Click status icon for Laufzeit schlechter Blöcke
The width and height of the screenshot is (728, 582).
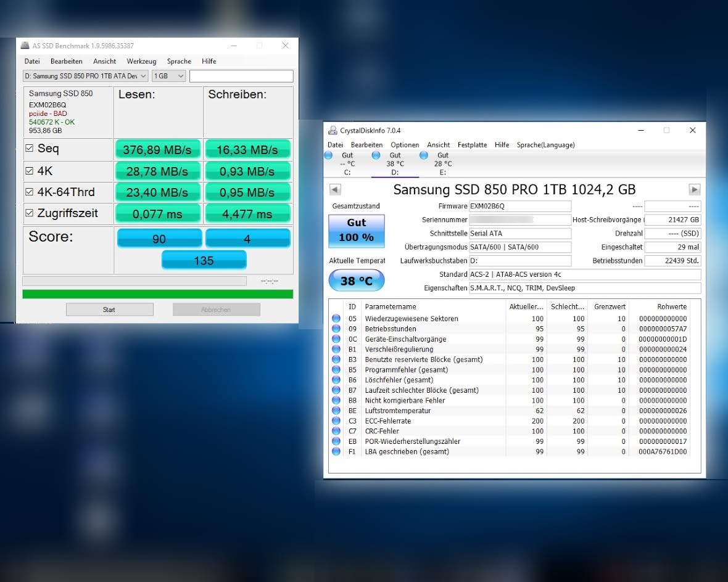[336, 390]
